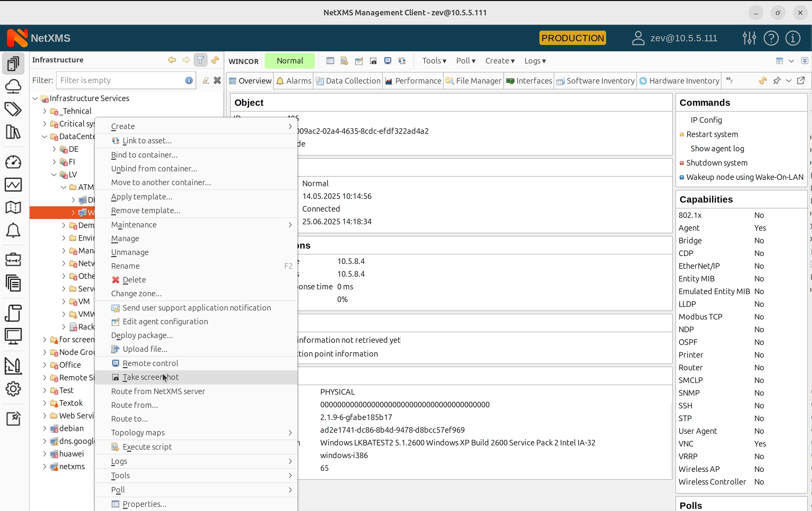The width and height of the screenshot is (812, 511).
Task: Toggle the pin view icon near the tab row
Action: pos(777,81)
